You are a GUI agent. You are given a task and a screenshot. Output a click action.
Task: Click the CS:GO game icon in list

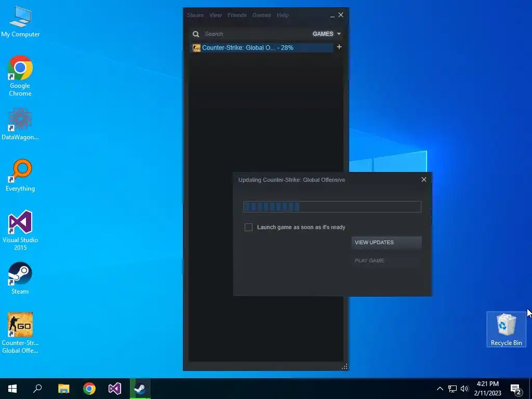pyautogui.click(x=196, y=48)
